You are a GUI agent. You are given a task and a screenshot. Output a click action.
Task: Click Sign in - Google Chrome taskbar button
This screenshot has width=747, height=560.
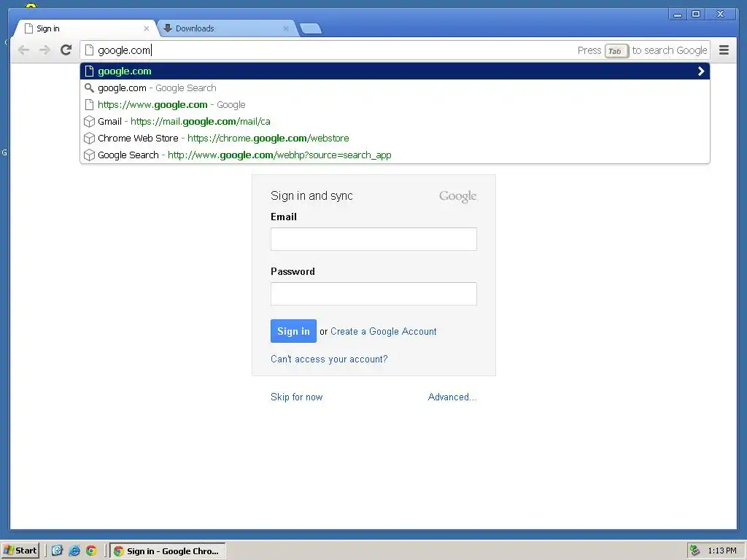tap(168, 551)
